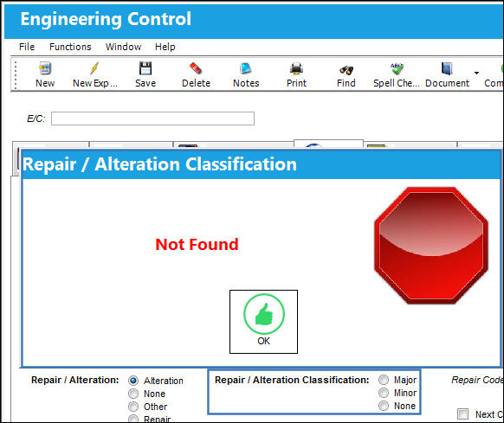Click the Print printer icon
This screenshot has width=504, height=423.
296,68
